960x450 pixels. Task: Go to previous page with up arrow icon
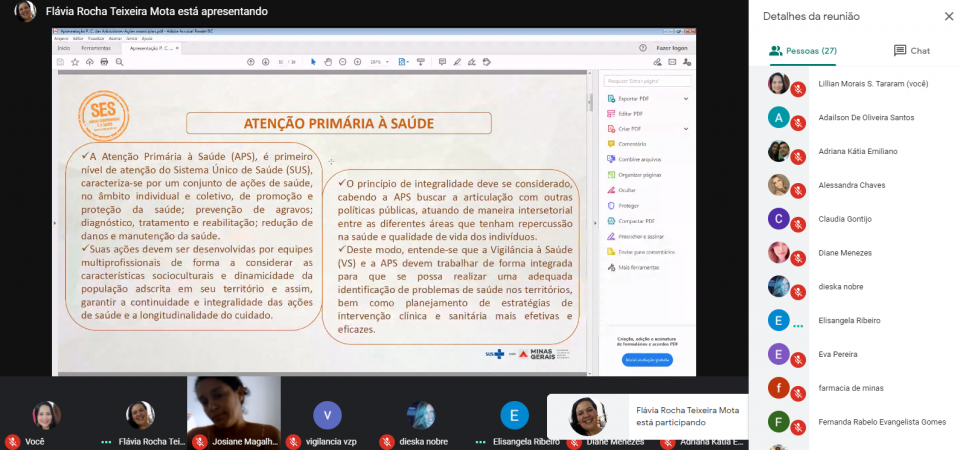click(250, 62)
